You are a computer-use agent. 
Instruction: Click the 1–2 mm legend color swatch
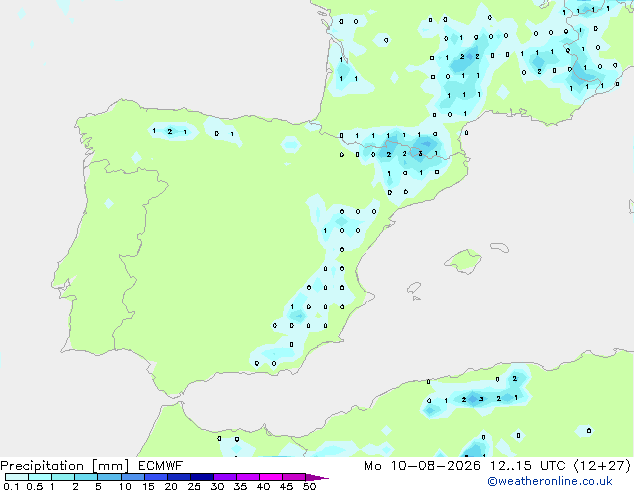[x=63, y=477]
